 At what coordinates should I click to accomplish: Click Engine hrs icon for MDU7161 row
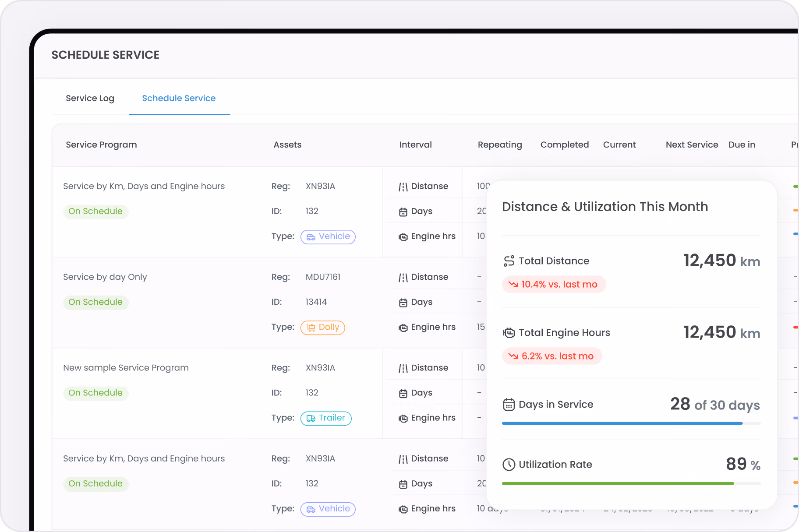pos(403,328)
